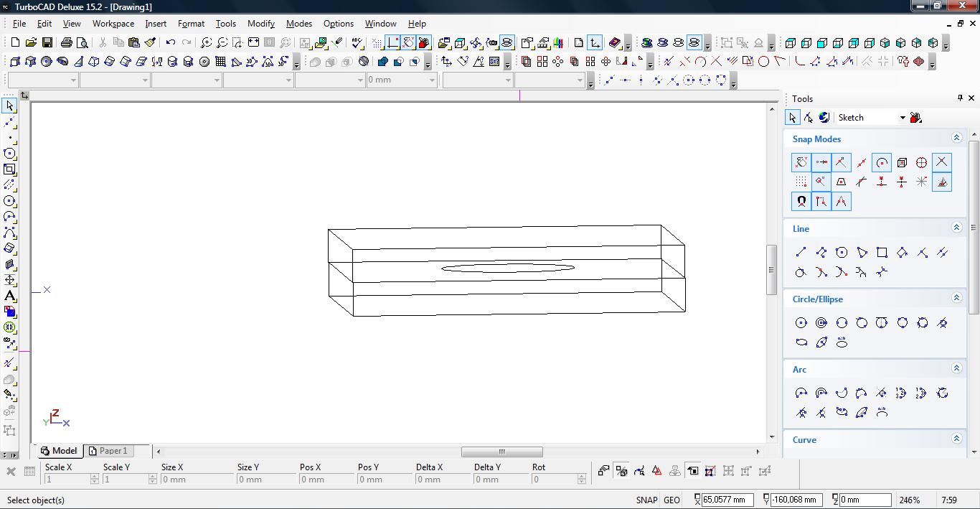Image resolution: width=980 pixels, height=509 pixels.
Task: Select the Rectangle tool in the Line section
Action: pyautogui.click(x=882, y=252)
